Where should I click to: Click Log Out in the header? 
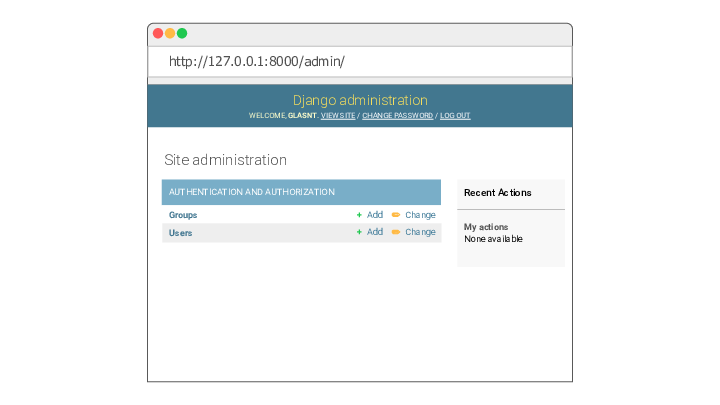point(455,116)
